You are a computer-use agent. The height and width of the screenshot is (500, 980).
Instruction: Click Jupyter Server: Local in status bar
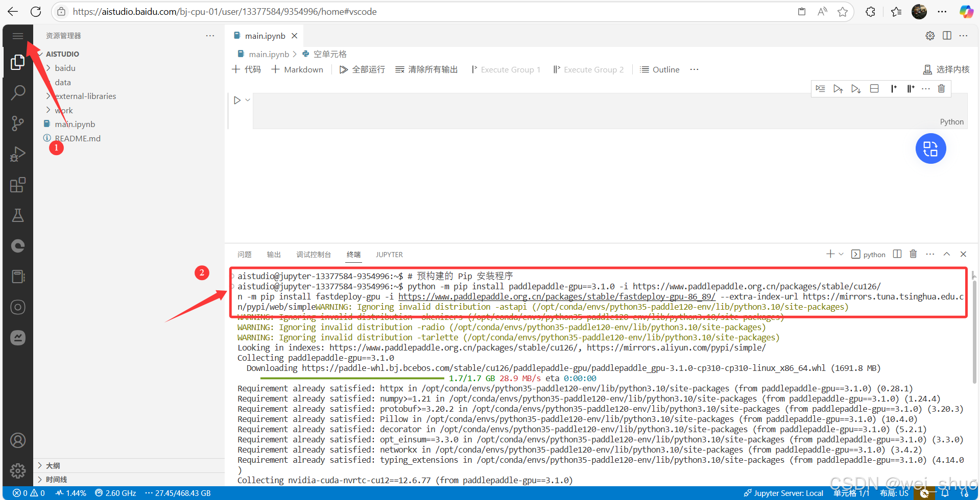tap(784, 493)
